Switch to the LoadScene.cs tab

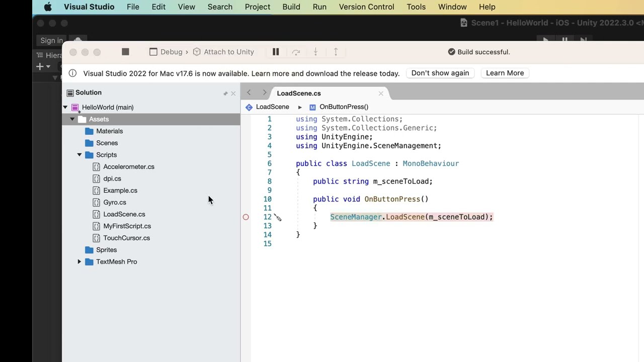299,94
